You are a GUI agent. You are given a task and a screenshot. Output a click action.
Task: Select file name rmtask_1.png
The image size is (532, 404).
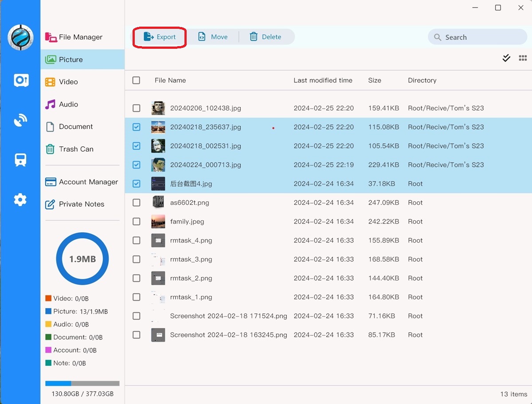pyautogui.click(x=191, y=297)
